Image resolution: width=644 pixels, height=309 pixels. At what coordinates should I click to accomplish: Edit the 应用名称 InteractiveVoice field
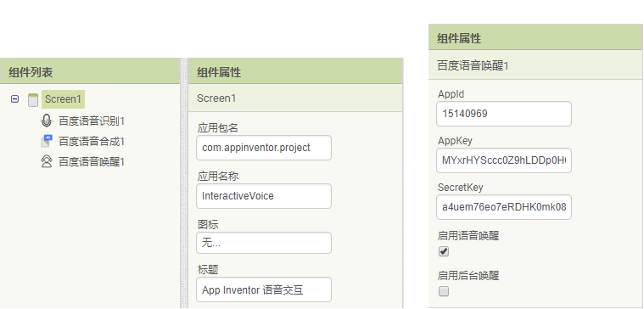coord(264,196)
